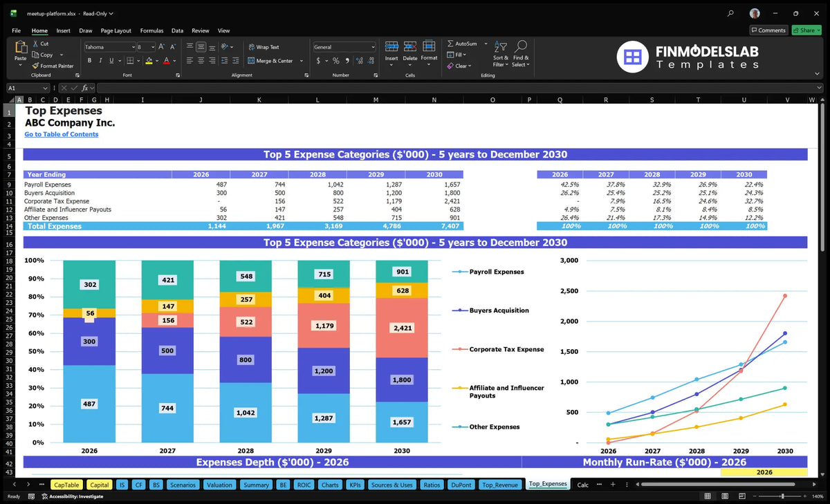The image size is (830, 504).
Task: Click the vertical scrollbar thumb
Action: 823,178
